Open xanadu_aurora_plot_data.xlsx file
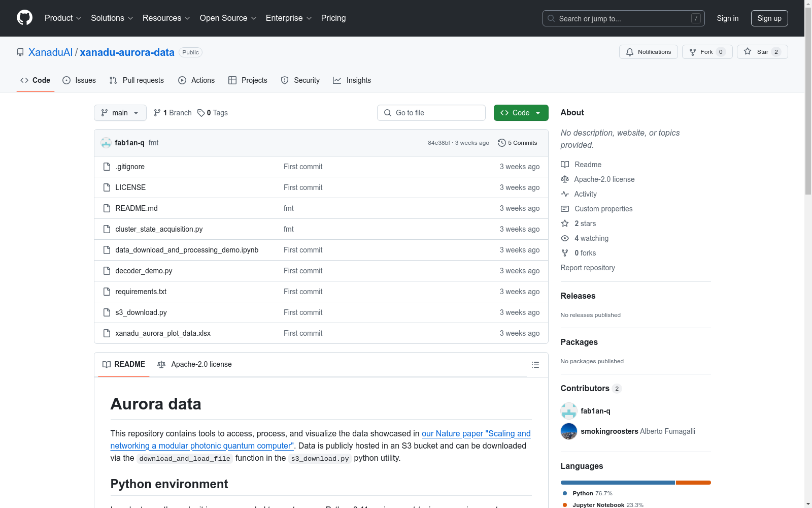Screen dimensions: 812x508 (x=163, y=333)
